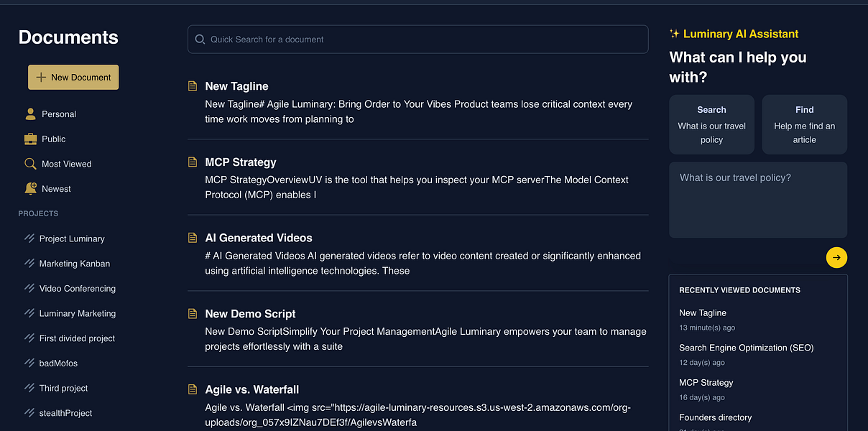The width and height of the screenshot is (868, 431).
Task: Click the document icon beside Agile vs. Waterfall
Action: pyautogui.click(x=193, y=389)
